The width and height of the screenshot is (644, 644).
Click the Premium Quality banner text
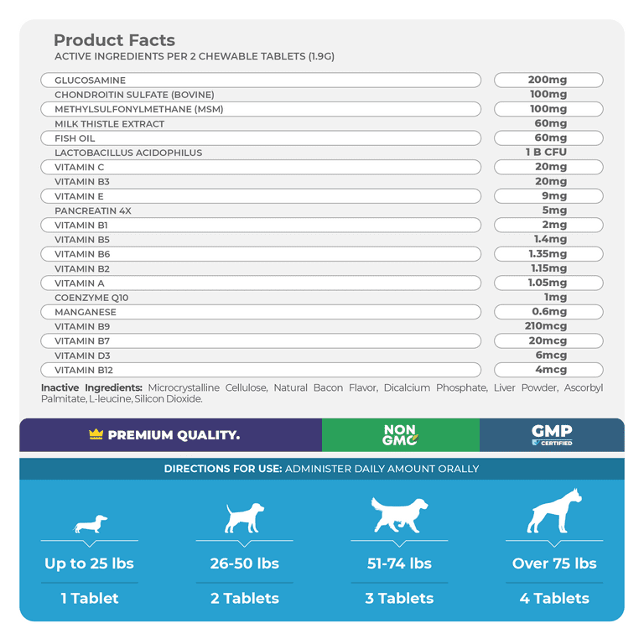pos(174,435)
